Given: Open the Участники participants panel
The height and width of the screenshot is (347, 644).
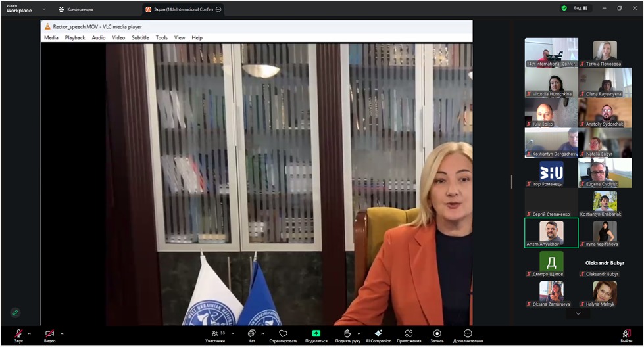Looking at the screenshot, I should tap(214, 334).
